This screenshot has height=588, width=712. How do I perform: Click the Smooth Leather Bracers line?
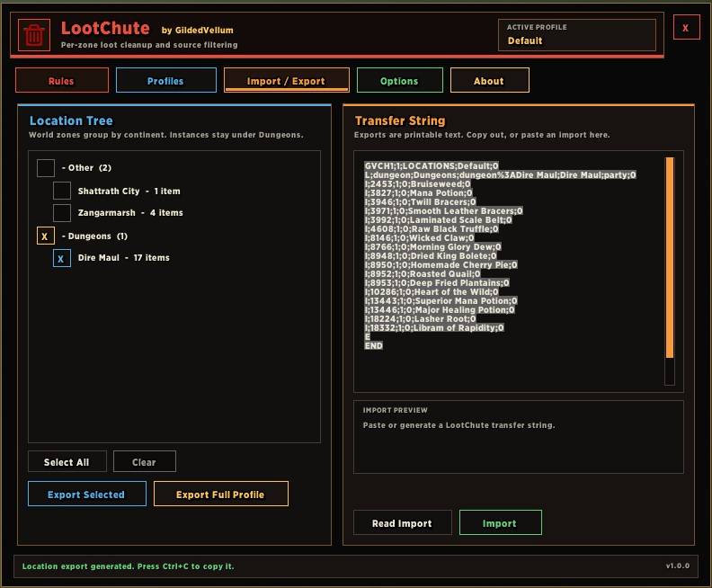443,210
